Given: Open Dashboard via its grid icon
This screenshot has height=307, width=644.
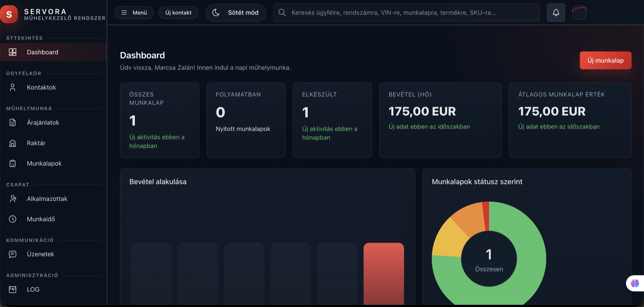Looking at the screenshot, I should pos(13,52).
